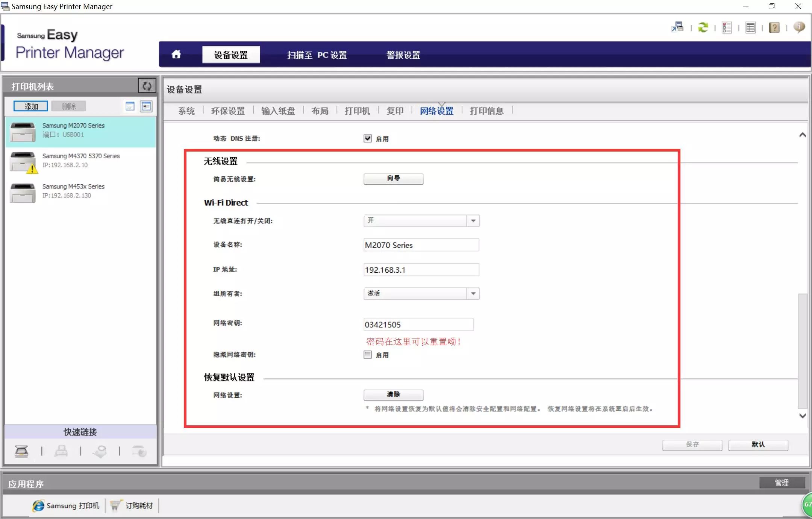Click the 清除 network settings button

393,395
